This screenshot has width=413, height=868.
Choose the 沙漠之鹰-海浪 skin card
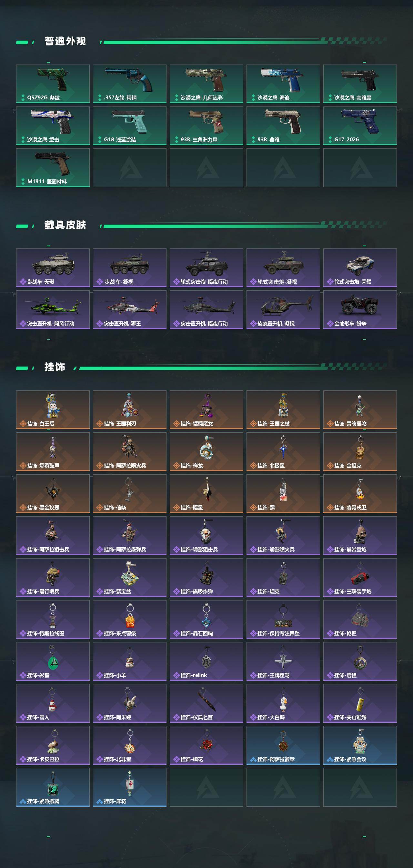pyautogui.click(x=283, y=84)
